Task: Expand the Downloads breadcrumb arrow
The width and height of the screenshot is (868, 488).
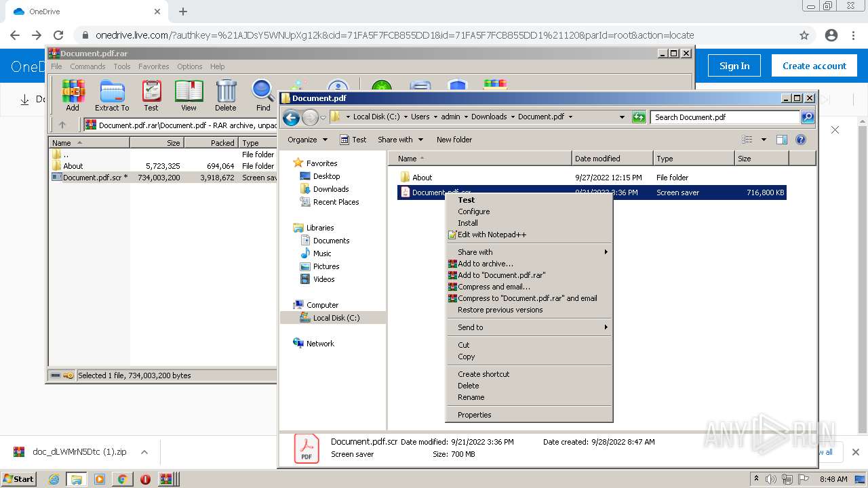Action: coord(513,117)
